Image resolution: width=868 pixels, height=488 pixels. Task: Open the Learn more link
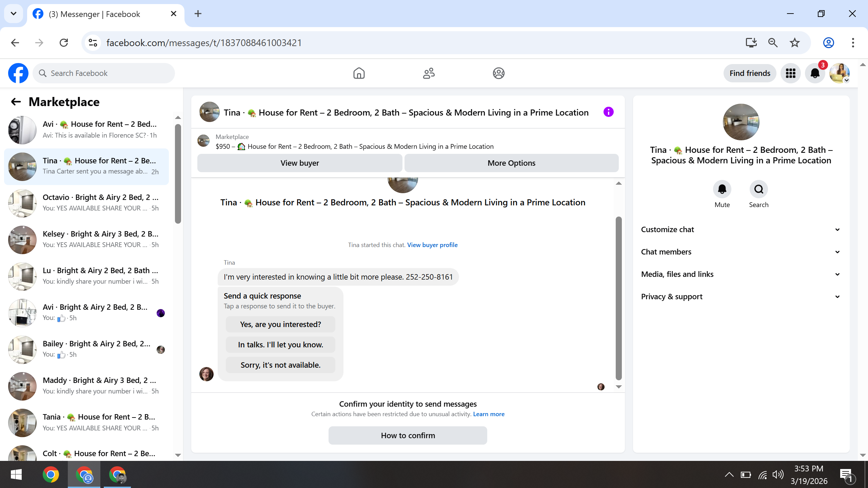point(489,414)
